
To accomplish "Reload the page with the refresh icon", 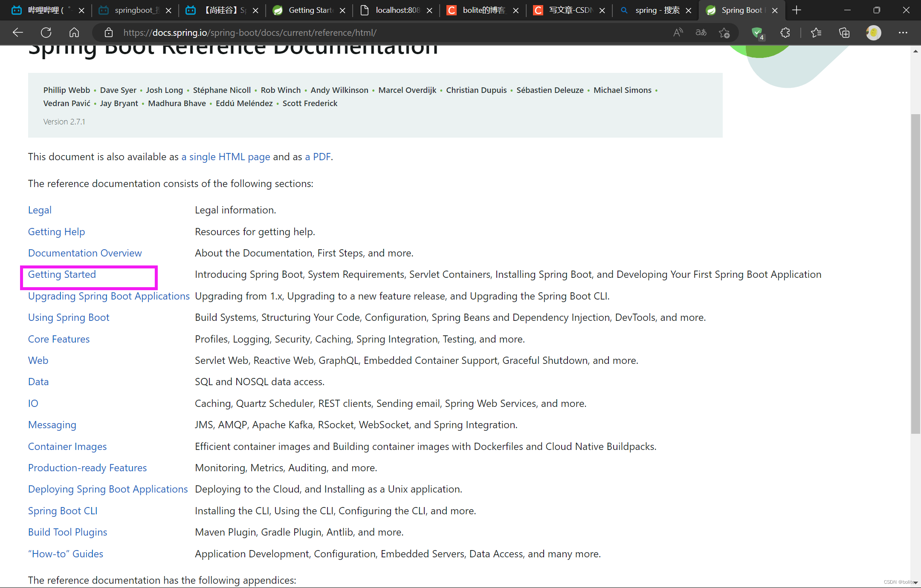I will (x=46, y=32).
